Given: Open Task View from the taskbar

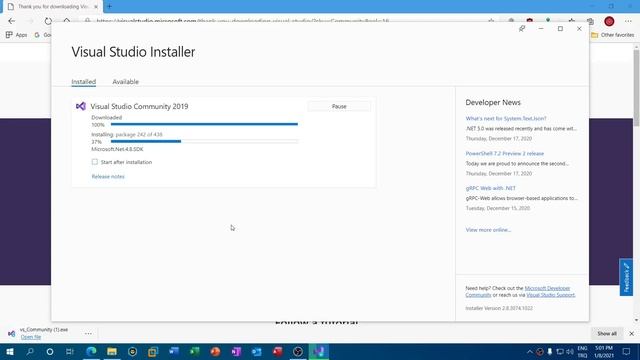Looking at the screenshot, I should [x=70, y=351].
